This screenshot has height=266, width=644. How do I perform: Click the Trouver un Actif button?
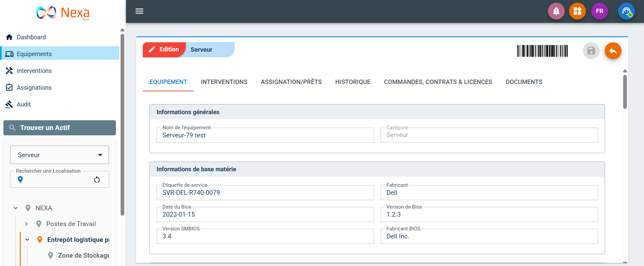click(59, 128)
